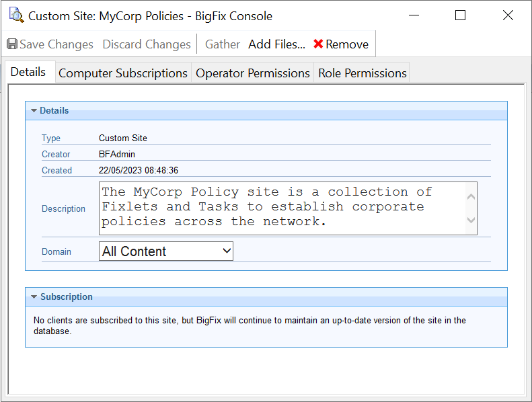Go to the Operator Permissions tab
Screen dimensions: 532x402
point(253,73)
